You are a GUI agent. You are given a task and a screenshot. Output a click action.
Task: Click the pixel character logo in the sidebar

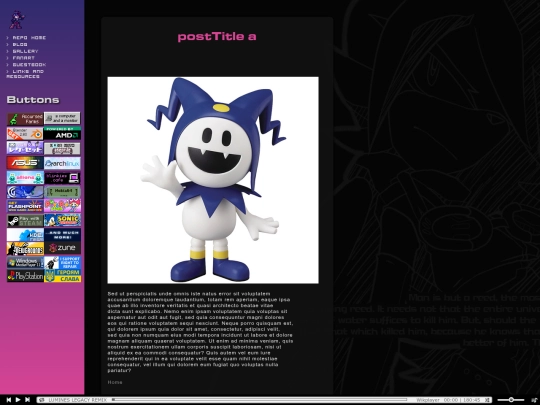point(17,20)
